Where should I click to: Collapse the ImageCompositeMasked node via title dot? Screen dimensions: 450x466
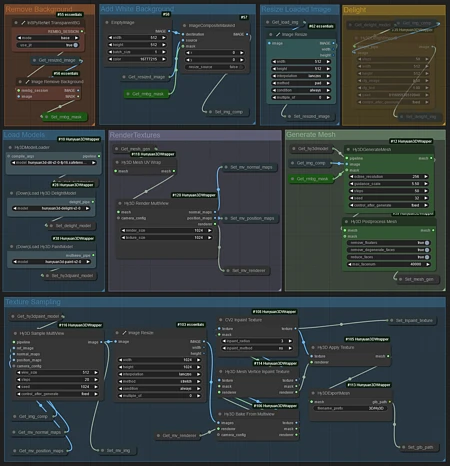(x=184, y=25)
